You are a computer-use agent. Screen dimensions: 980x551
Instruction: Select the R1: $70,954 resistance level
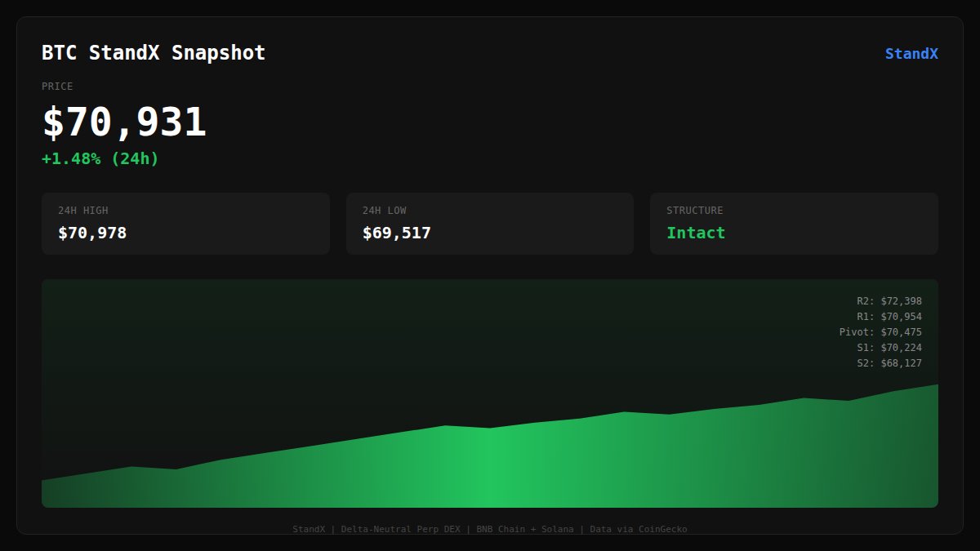pyautogui.click(x=889, y=317)
